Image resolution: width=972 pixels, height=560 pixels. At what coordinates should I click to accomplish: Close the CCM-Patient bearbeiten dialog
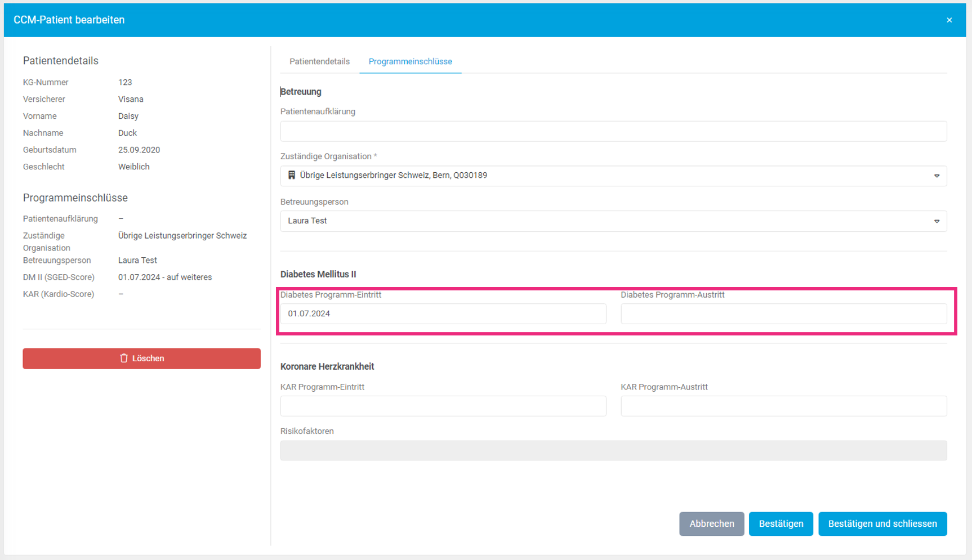[949, 20]
